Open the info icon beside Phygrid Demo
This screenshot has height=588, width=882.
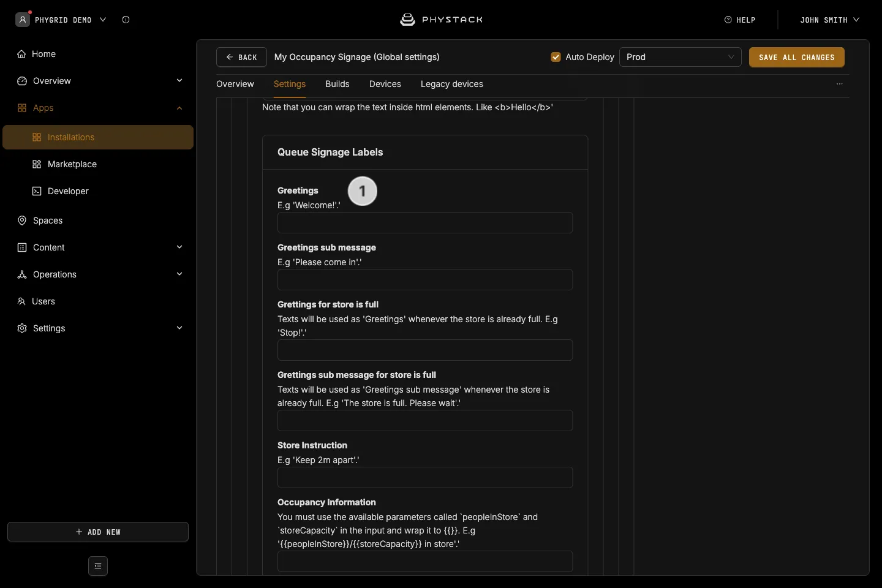pyautogui.click(x=126, y=20)
